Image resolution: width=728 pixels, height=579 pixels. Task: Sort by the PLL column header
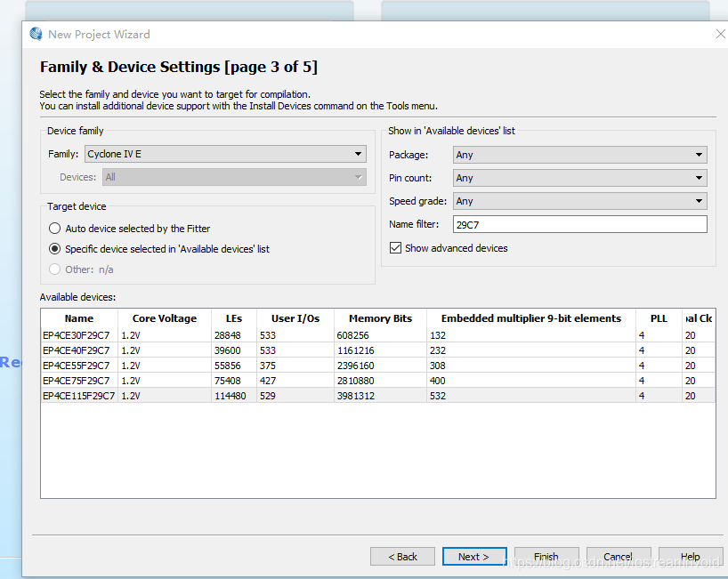(659, 318)
